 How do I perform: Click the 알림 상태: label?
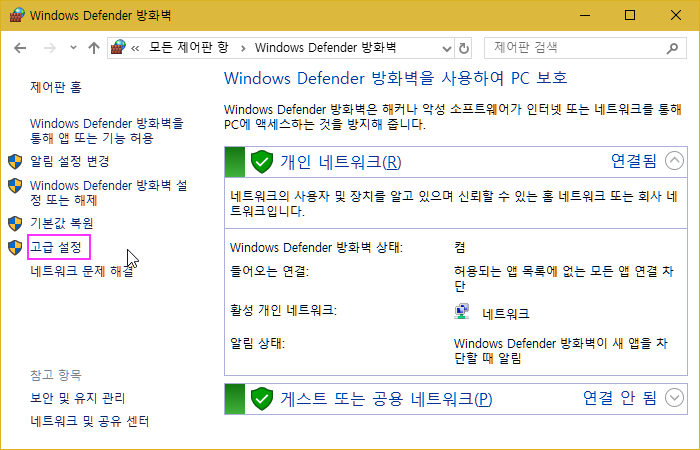pos(257,343)
